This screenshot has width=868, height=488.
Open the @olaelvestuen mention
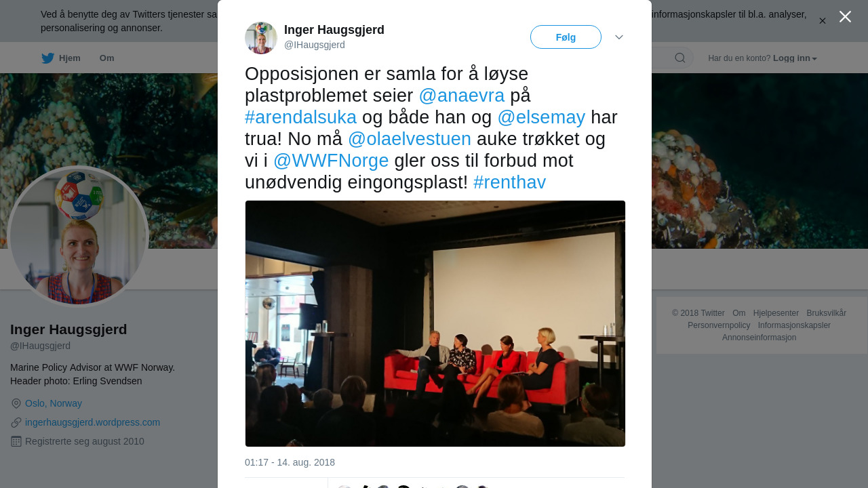click(x=410, y=139)
